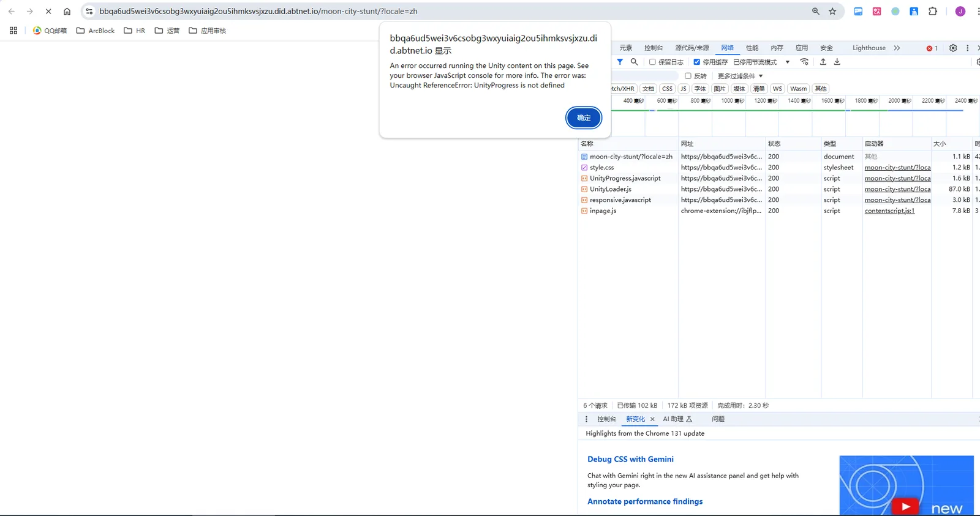Image resolution: width=980 pixels, height=516 pixels.
Task: Toggle the CSS resource type filter
Action: tap(667, 89)
